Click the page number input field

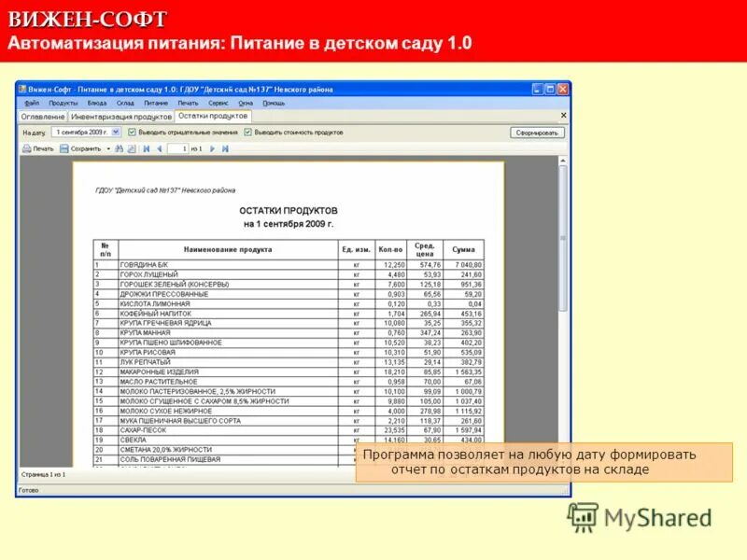click(x=177, y=149)
